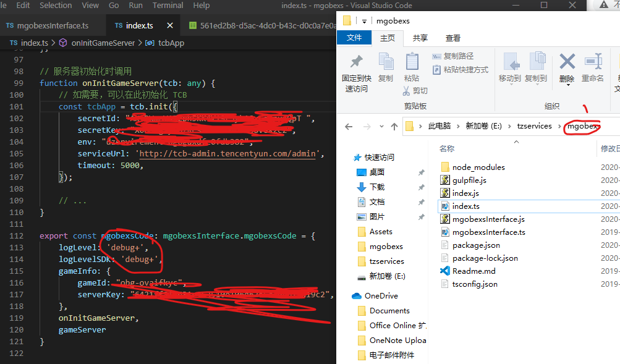
Task: Click the Paste clipboard icon
Action: tap(412, 62)
